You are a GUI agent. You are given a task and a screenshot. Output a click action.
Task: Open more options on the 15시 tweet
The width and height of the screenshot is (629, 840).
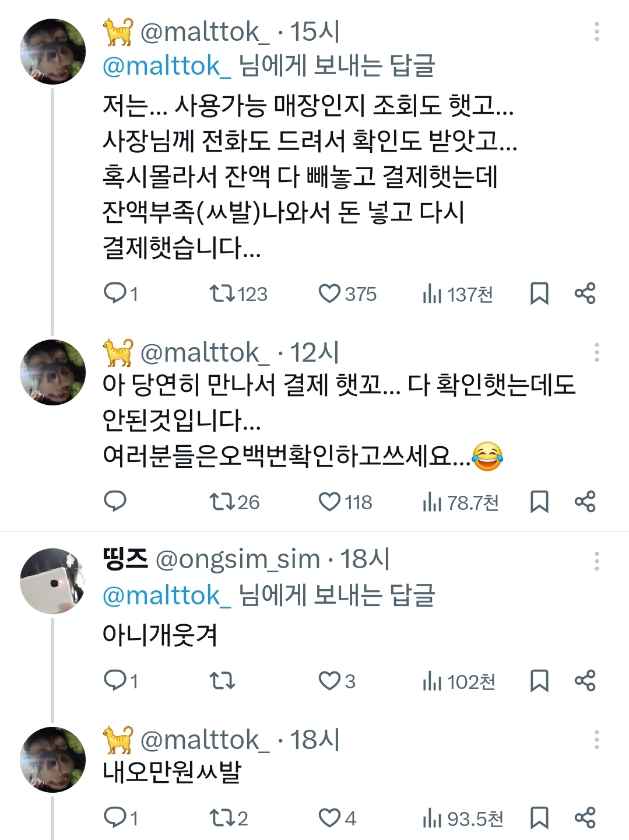coord(596,32)
